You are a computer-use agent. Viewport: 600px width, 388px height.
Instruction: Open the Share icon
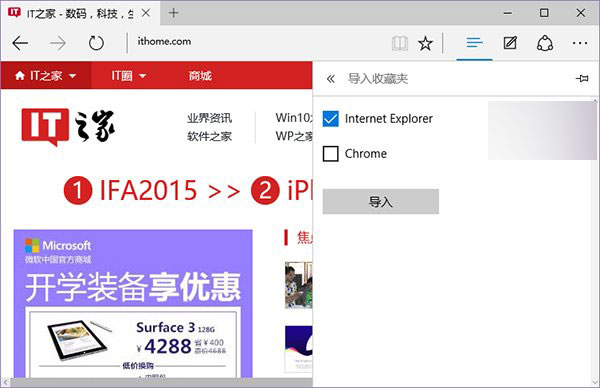click(545, 43)
